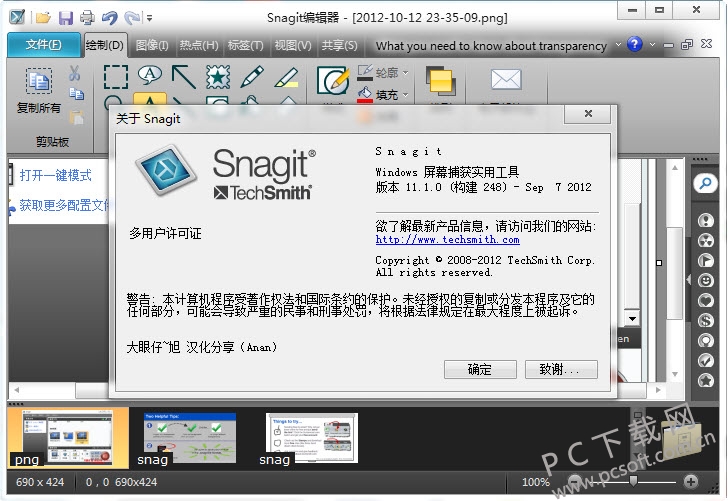Switch to the 图像(I) tab
Viewport: 728px width, 501px height.
point(152,45)
